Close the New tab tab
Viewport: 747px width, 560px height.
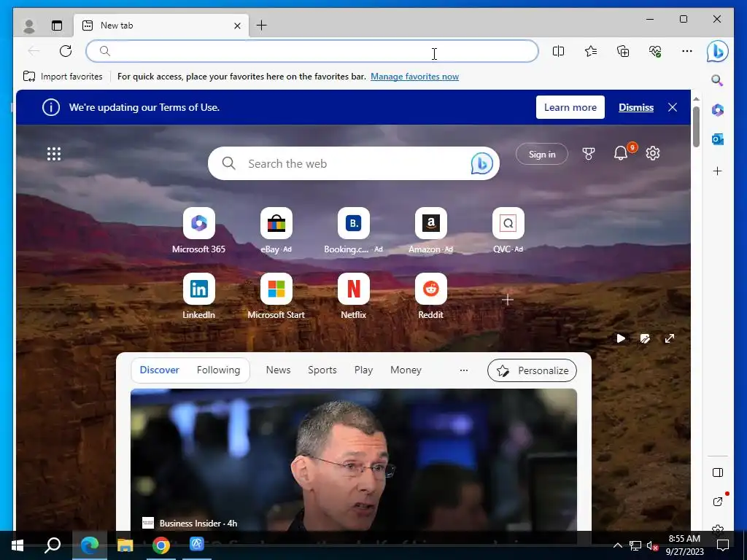point(237,26)
